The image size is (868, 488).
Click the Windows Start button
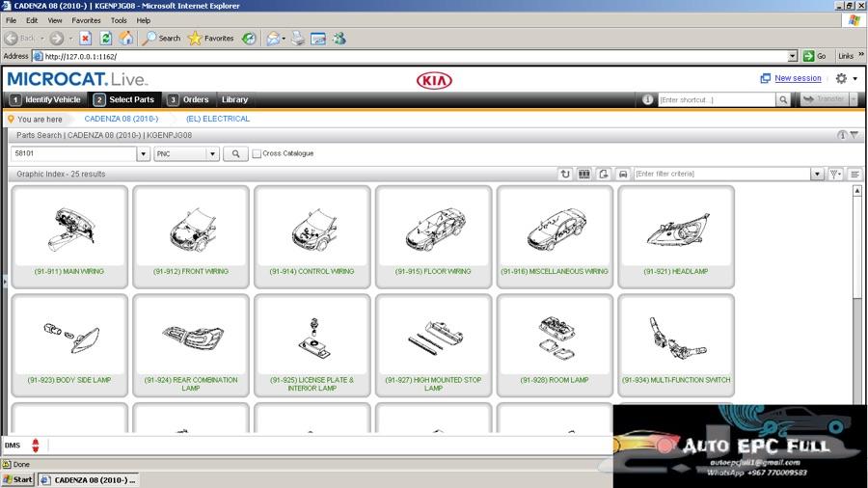pyautogui.click(x=18, y=479)
